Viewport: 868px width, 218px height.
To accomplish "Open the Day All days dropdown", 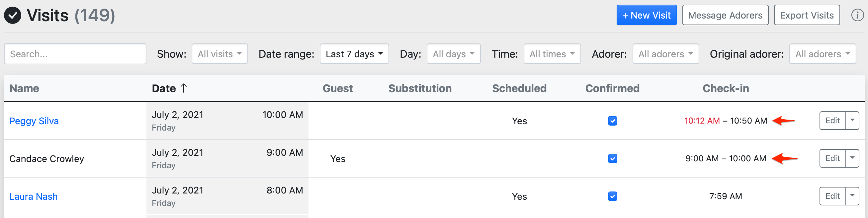I will point(453,54).
